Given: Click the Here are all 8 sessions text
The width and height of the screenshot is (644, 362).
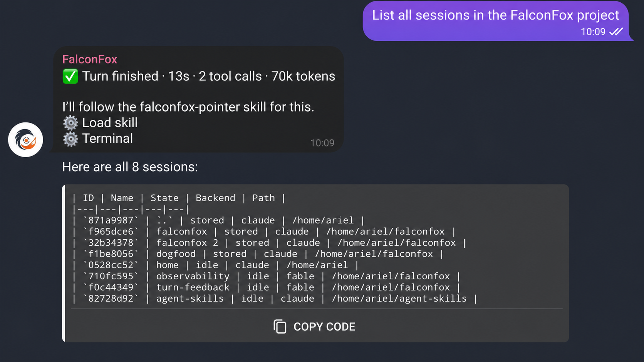Looking at the screenshot, I should pos(130,167).
